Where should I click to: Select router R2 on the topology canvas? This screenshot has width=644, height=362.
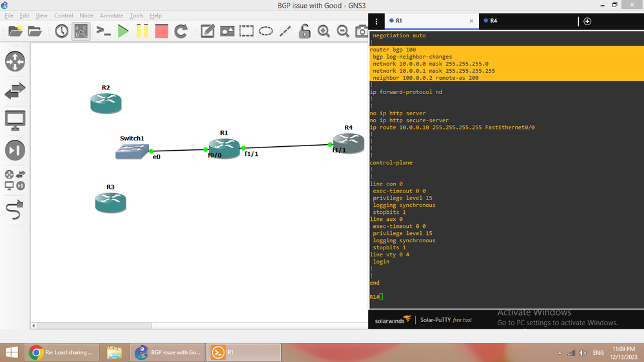(106, 102)
